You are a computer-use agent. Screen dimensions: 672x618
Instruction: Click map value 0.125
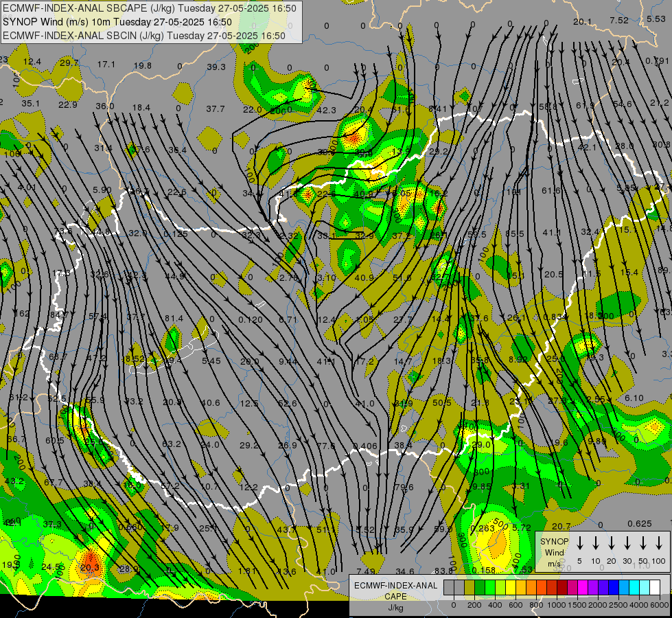tap(176, 234)
